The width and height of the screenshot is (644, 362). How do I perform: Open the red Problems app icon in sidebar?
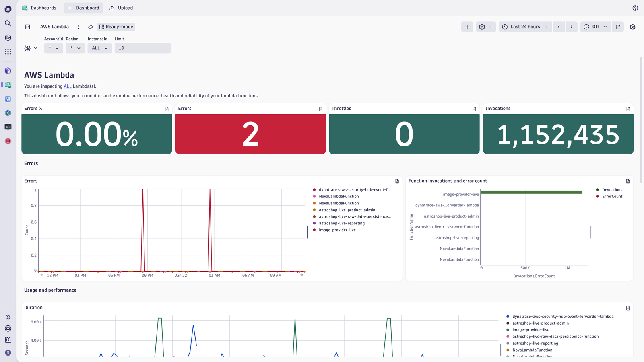click(8, 141)
